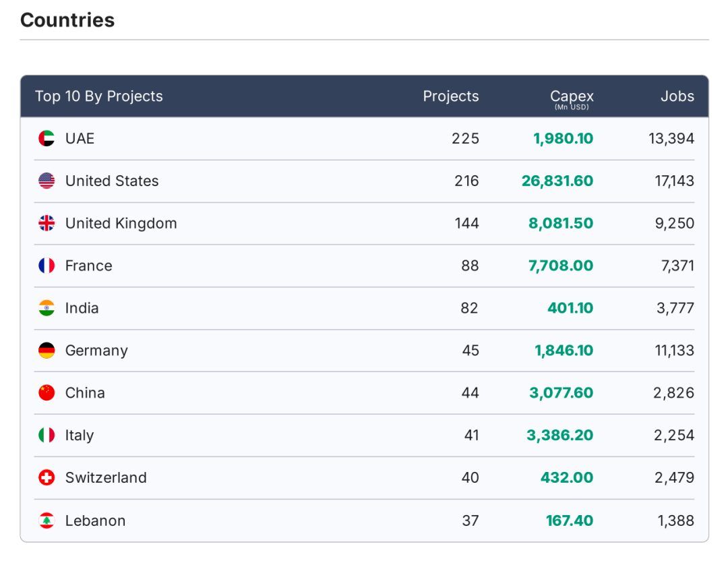Click the United Kingdom flag icon
The image size is (728, 565).
click(47, 223)
